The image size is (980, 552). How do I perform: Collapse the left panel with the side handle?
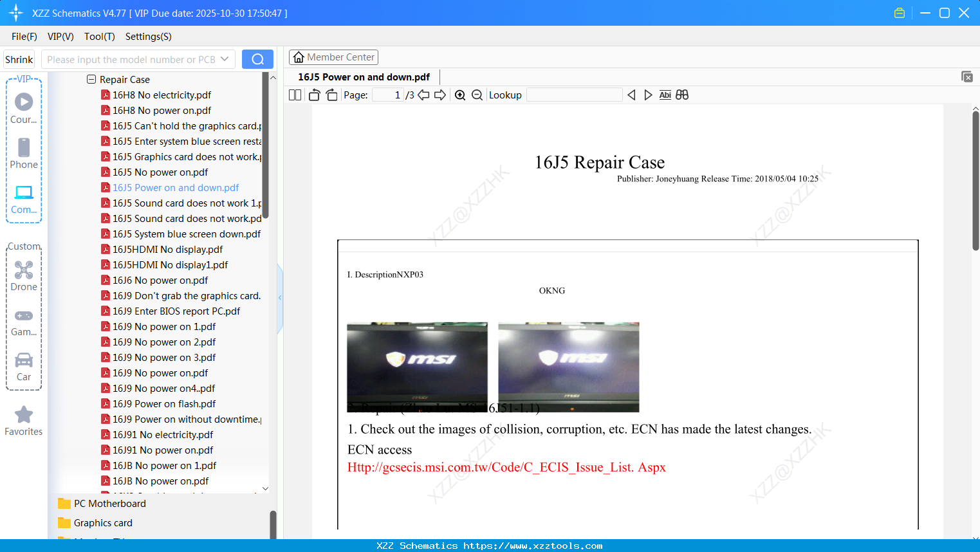click(280, 298)
